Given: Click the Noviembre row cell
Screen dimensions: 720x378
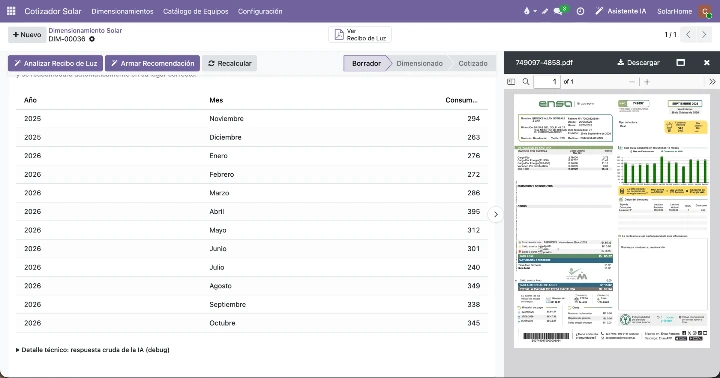Looking at the screenshot, I should [x=226, y=118].
